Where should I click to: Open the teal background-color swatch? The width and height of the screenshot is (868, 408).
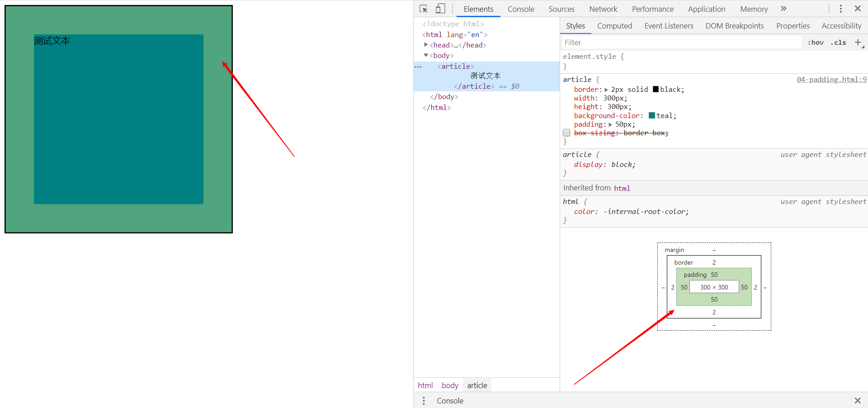[652, 115]
